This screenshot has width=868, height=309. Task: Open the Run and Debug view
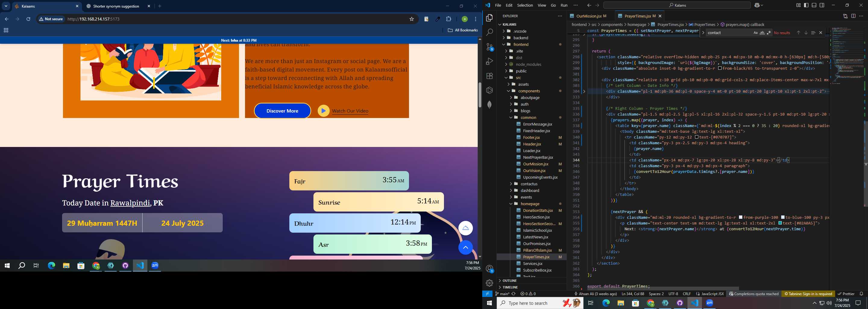tap(489, 61)
